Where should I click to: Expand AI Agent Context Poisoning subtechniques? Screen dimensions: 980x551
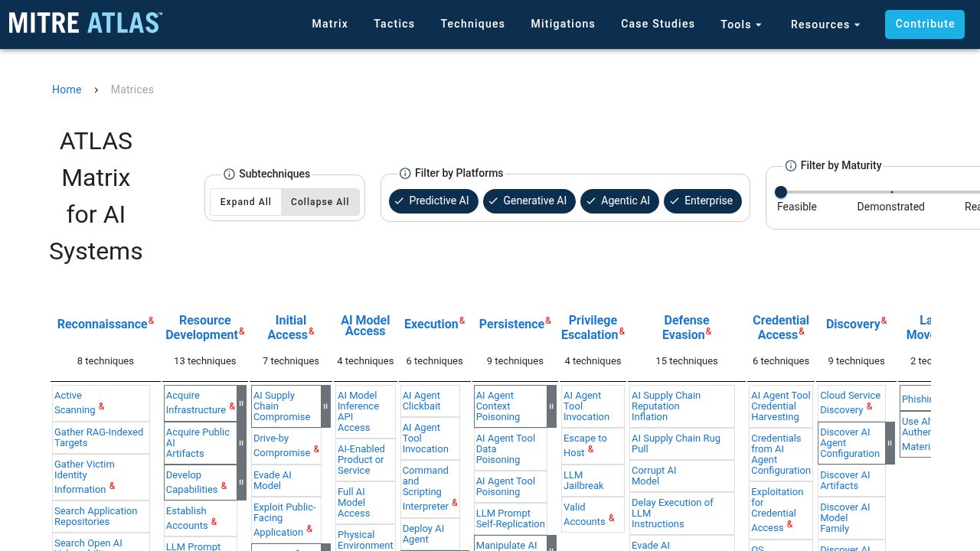[551, 406]
